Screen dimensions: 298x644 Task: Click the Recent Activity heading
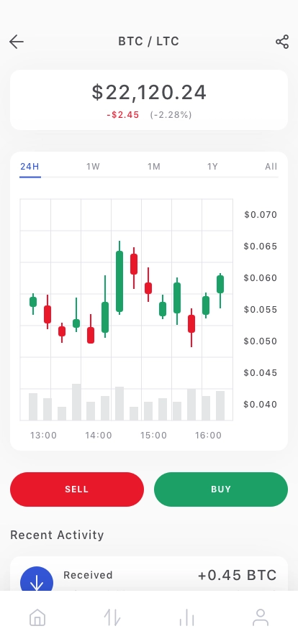(57, 535)
